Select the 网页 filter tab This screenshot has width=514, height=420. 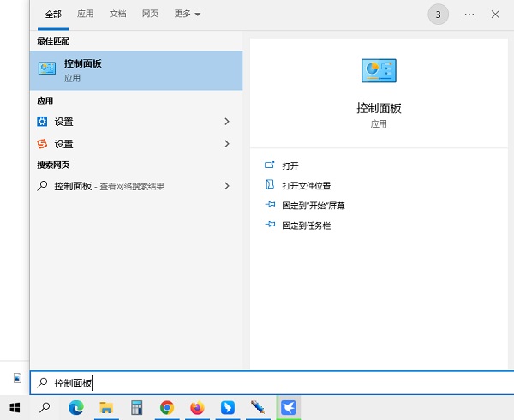click(150, 15)
